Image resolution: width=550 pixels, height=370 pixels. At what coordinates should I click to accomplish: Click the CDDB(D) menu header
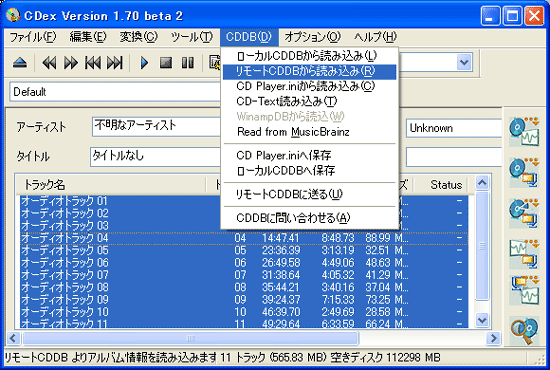[x=249, y=37]
